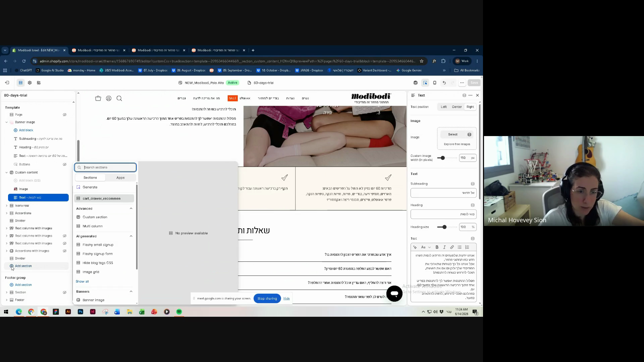Viewport: 644px width, 362px height.
Task: Open the shopping bag cart icon
Action: (x=98, y=99)
